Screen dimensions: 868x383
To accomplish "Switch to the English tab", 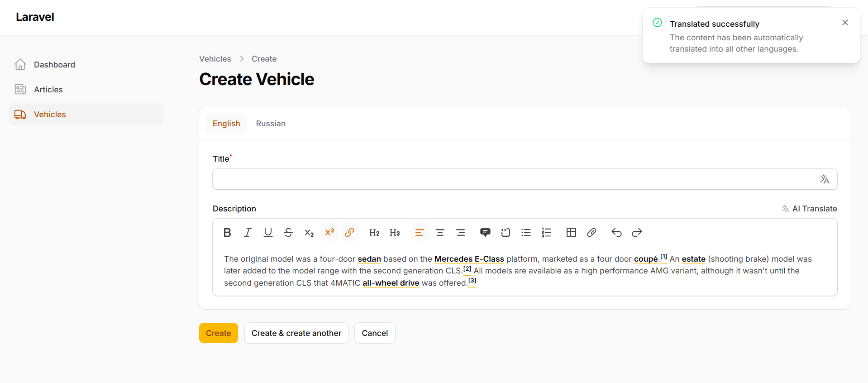I will tap(226, 124).
